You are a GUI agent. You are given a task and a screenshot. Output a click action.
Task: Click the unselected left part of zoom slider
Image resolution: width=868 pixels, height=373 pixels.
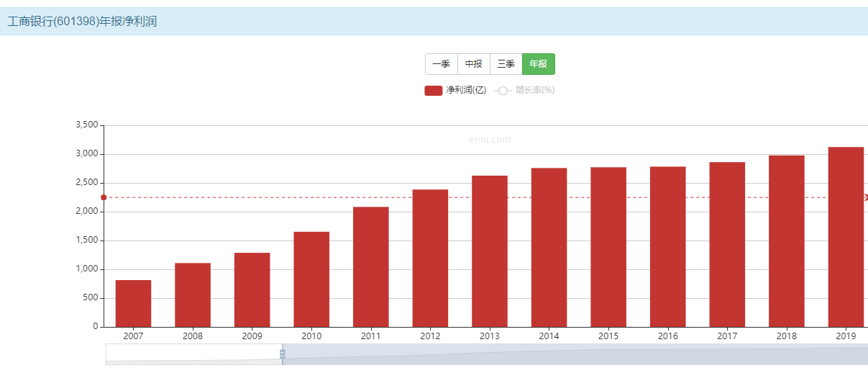coord(193,354)
